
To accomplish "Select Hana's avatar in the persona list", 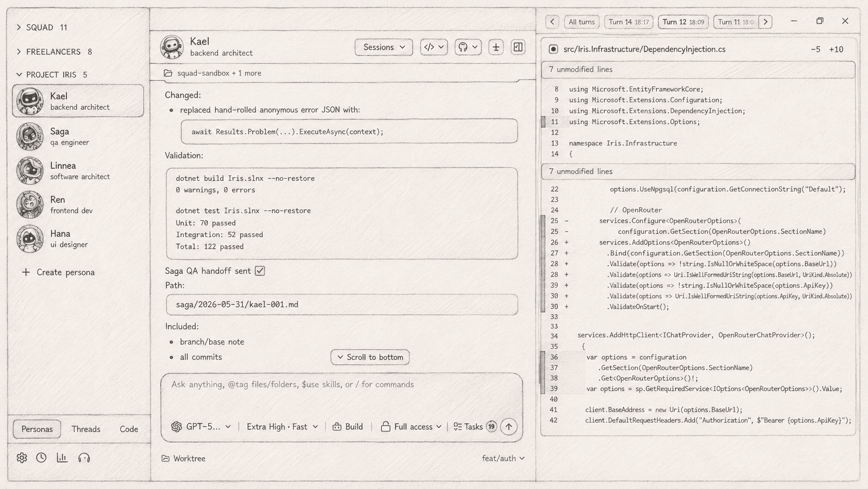I will (x=30, y=239).
